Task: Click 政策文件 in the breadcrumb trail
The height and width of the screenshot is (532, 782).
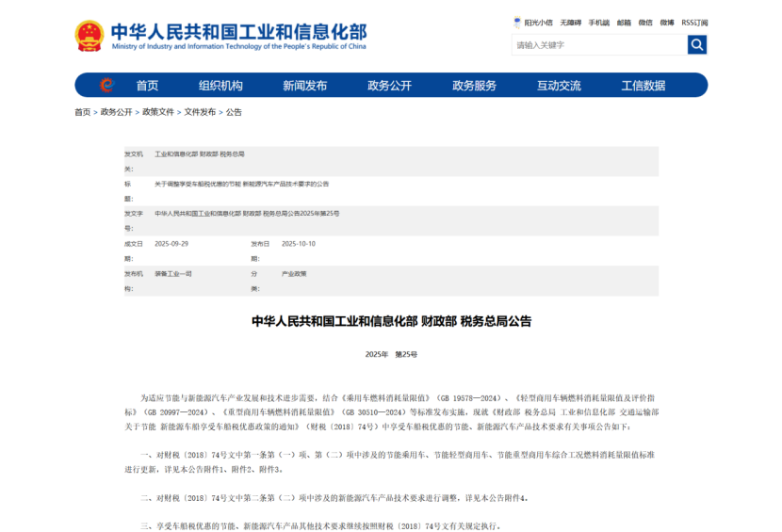Action: 158,112
